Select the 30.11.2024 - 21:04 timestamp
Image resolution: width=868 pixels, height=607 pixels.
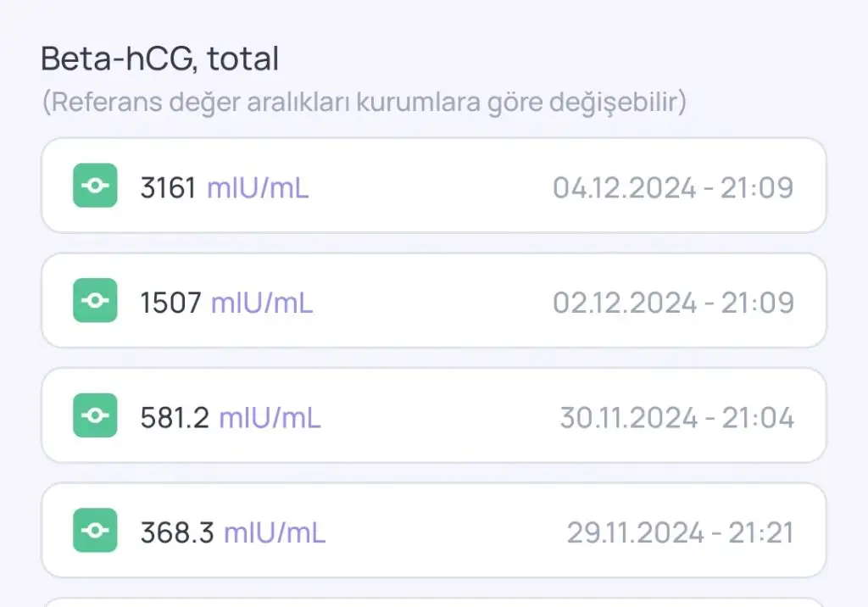click(676, 418)
